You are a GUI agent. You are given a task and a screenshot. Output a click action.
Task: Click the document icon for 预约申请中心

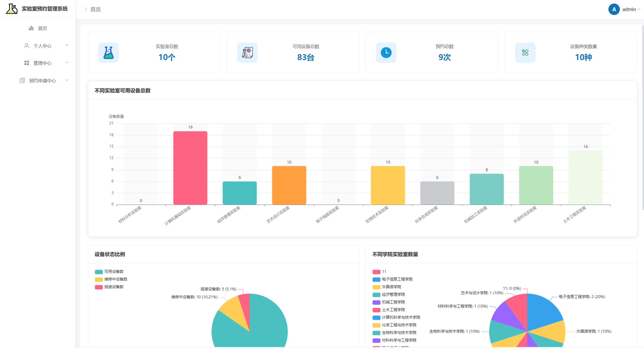click(x=22, y=80)
